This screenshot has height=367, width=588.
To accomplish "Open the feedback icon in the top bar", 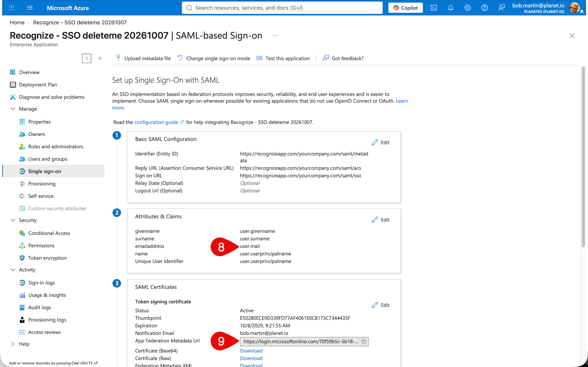I will click(502, 8).
